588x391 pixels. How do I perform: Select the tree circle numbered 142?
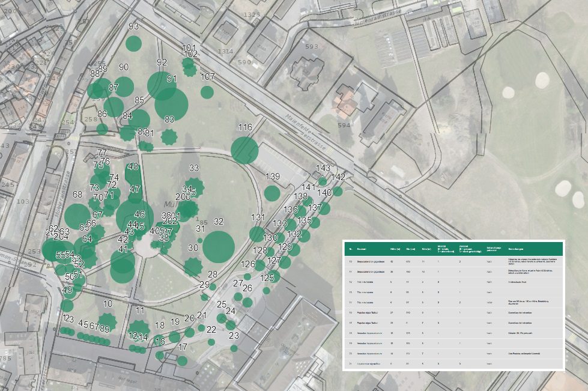pyautogui.click(x=338, y=191)
